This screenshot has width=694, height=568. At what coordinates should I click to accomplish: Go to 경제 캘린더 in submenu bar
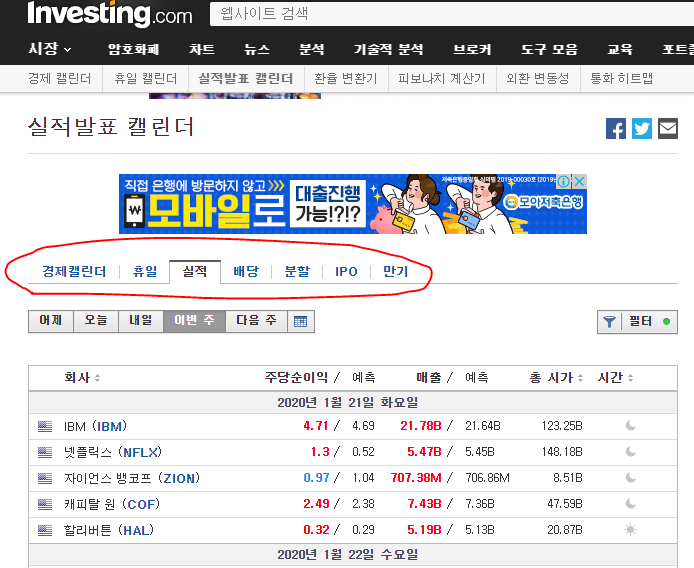click(60, 79)
